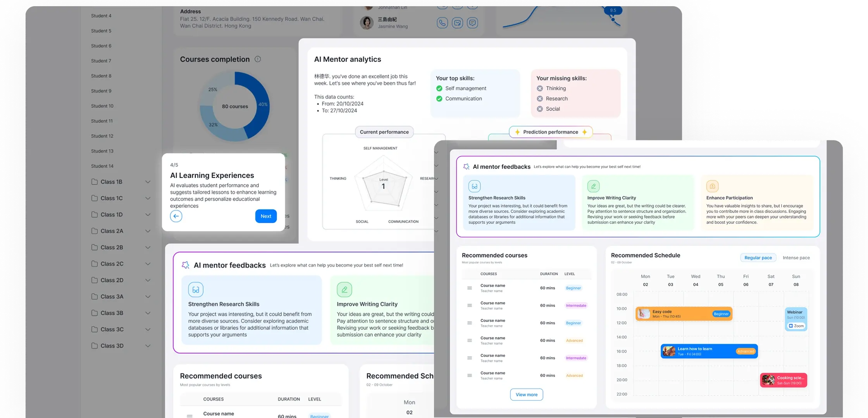Expand the Class 1C chevron
The height and width of the screenshot is (418, 868).
(x=148, y=198)
